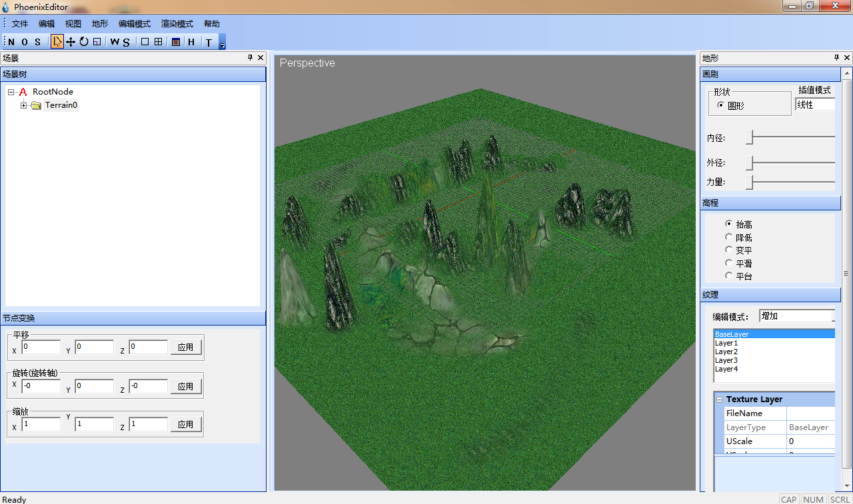The height and width of the screenshot is (504, 853).
Task: Click the H toolbar icon
Action: (191, 42)
